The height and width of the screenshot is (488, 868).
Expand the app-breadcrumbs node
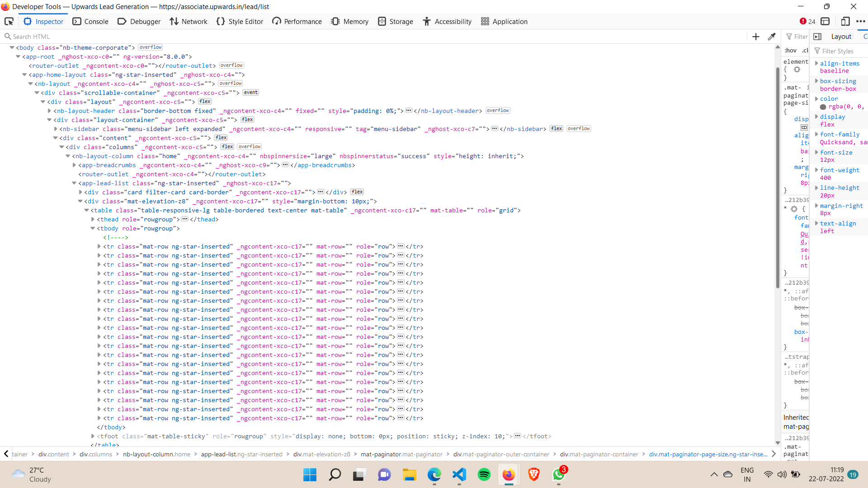74,165
